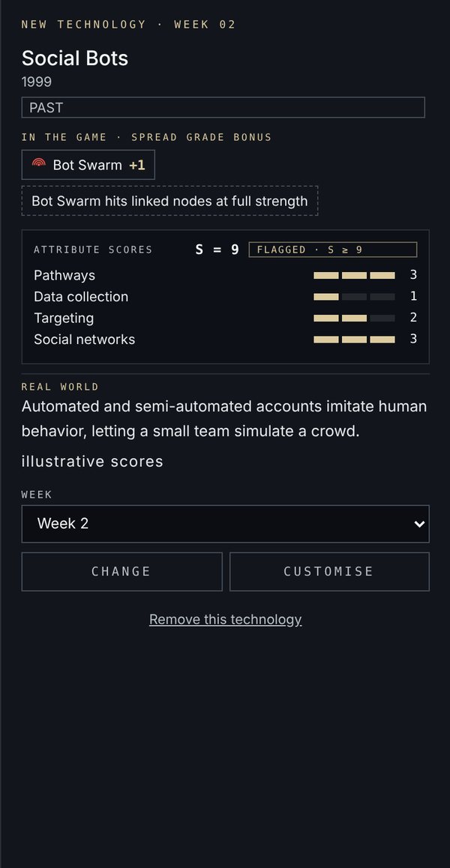This screenshot has width=450, height=868.
Task: Click the Bot Swarm full strength note
Action: click(169, 201)
